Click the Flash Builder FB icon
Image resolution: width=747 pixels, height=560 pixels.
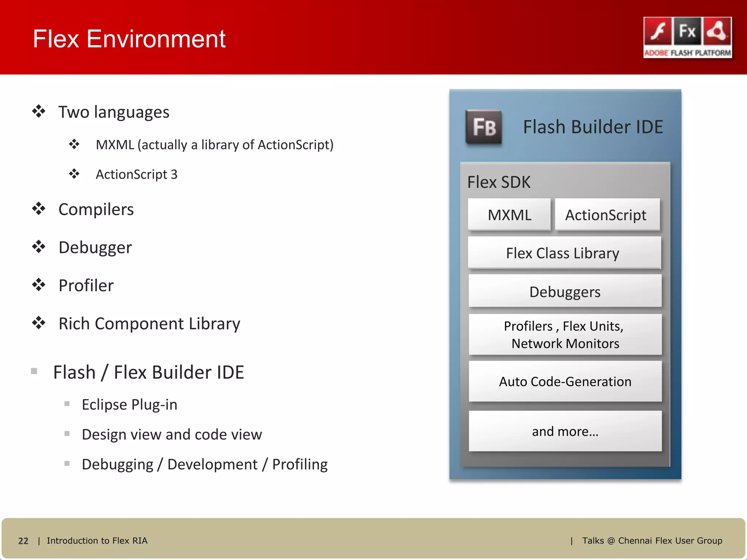point(484,127)
